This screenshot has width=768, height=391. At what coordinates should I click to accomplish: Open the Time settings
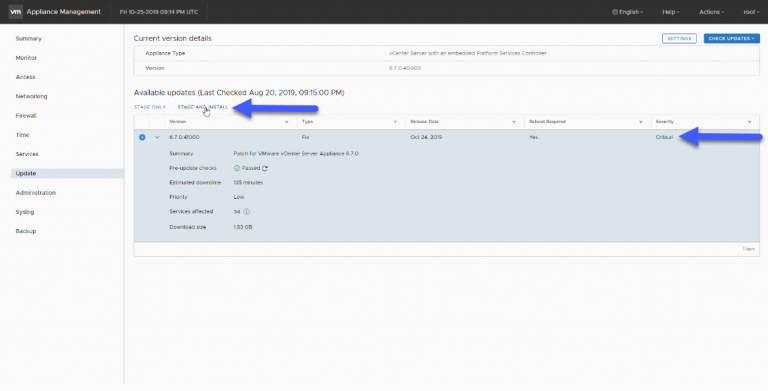point(23,135)
